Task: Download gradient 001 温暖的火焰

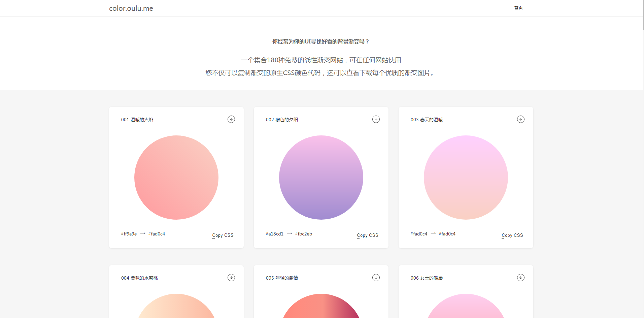Action: 231,119
